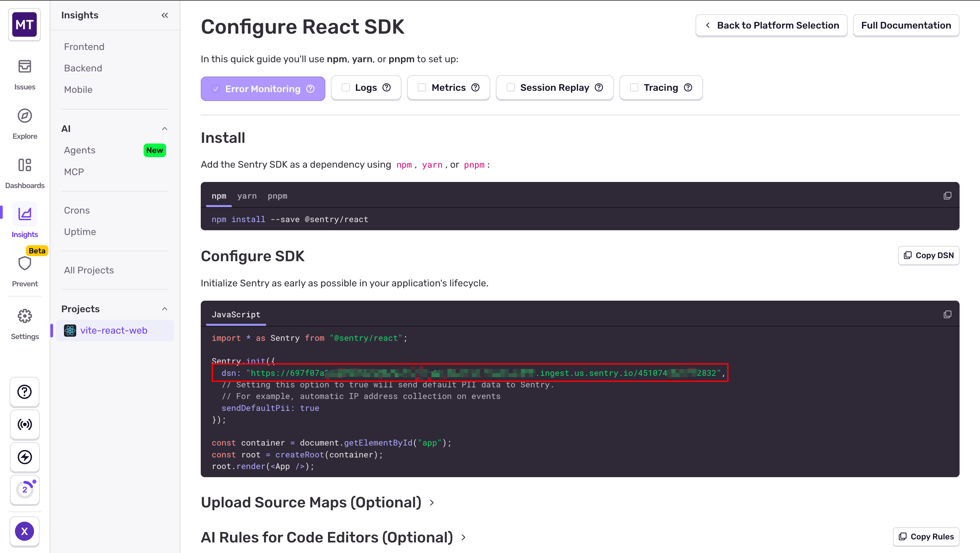This screenshot has height=553, width=980.
Task: Go to Issues in the sidebar
Action: [25, 75]
